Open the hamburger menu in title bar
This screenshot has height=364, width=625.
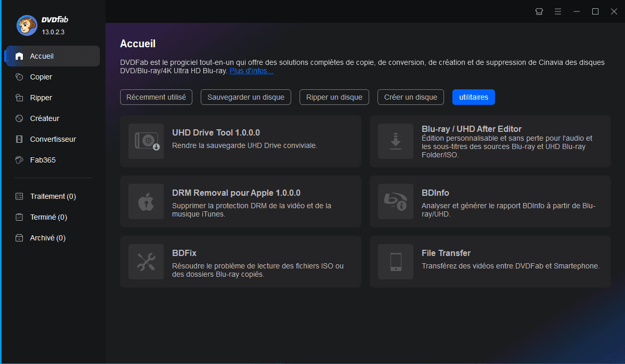pos(558,11)
